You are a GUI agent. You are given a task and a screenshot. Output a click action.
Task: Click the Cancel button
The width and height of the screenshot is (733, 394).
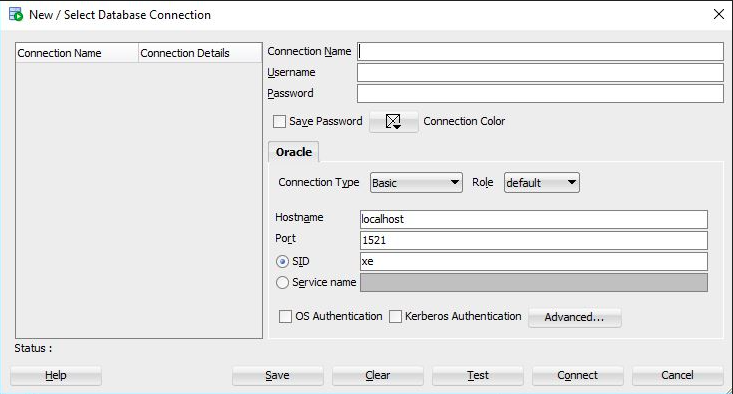tap(677, 375)
